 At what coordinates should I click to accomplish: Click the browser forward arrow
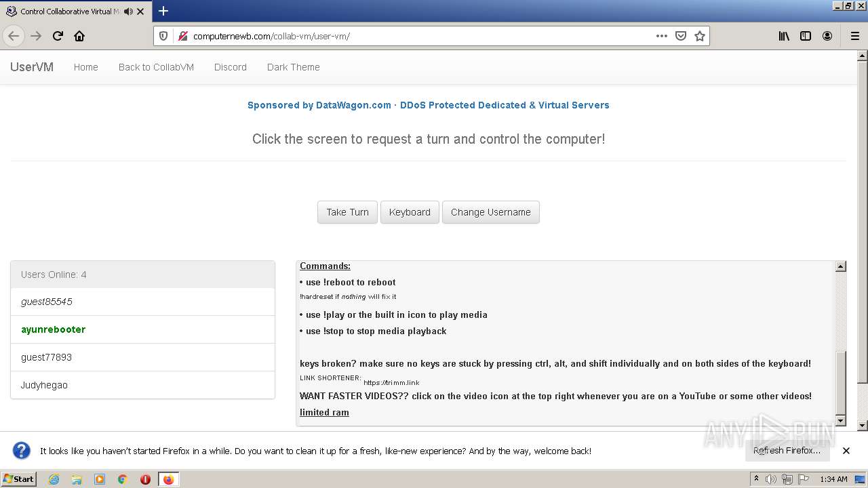[x=36, y=36]
